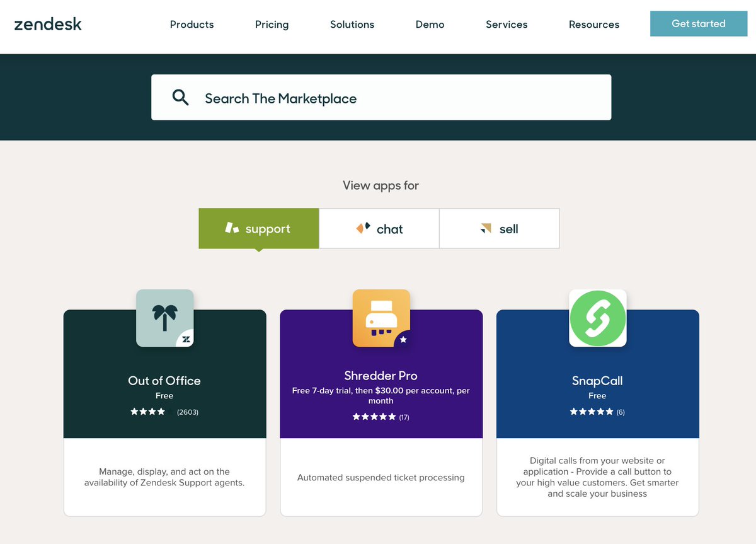Select the support apps tab
The width and height of the screenshot is (756, 544).
click(259, 228)
